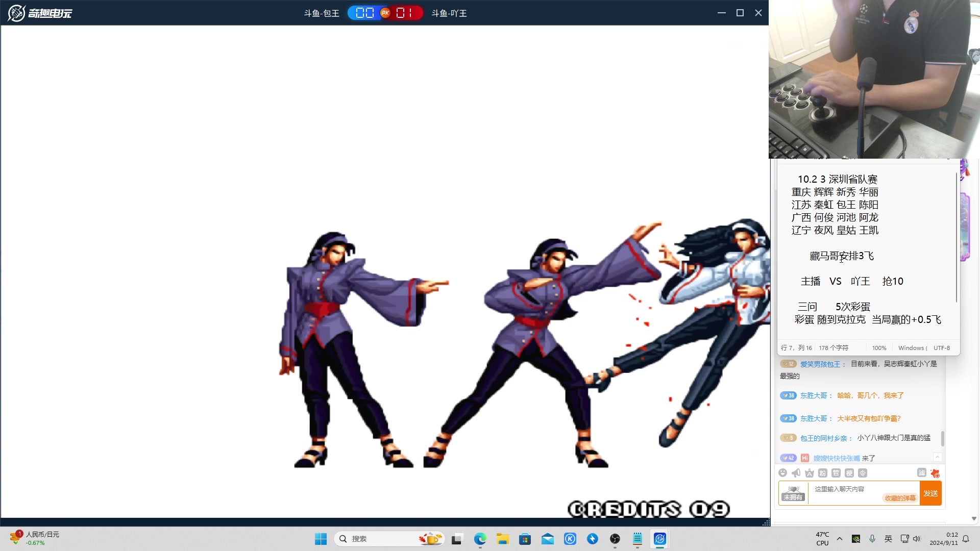This screenshot has width=980, height=551.
Task: Open the 人民币/日元 currency widget
Action: pos(35,538)
